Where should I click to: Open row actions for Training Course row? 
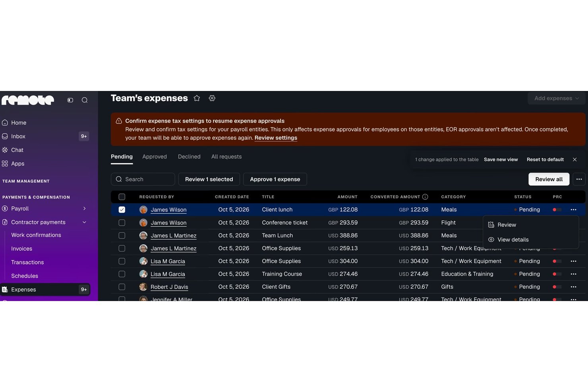(x=573, y=274)
